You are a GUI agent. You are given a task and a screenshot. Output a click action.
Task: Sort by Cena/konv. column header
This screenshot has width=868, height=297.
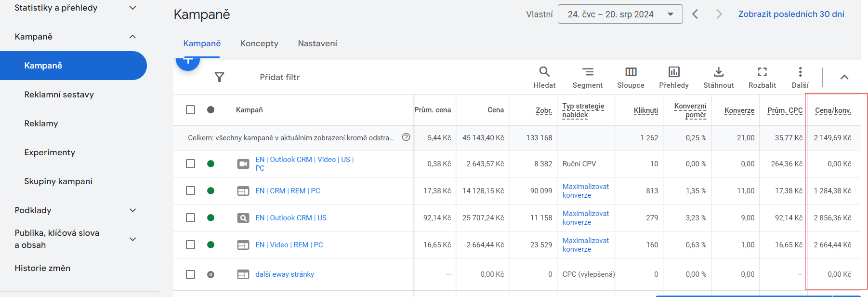833,110
